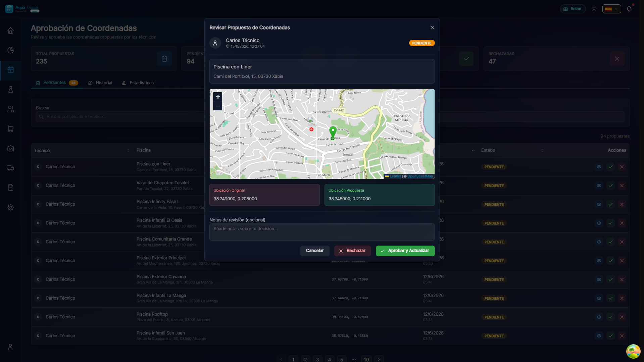Click the green proposed location marker
The height and width of the screenshot is (362, 644).
pyautogui.click(x=333, y=132)
